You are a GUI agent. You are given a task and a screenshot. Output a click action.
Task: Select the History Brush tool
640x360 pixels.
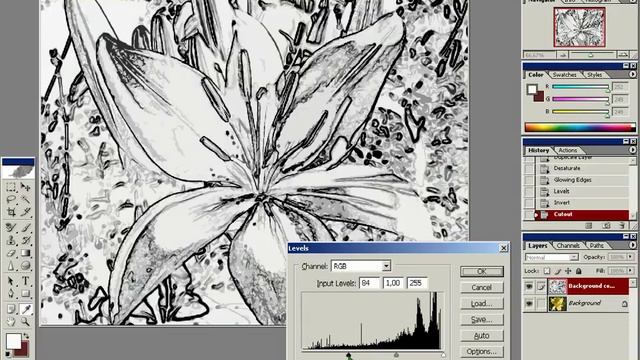pos(25,240)
